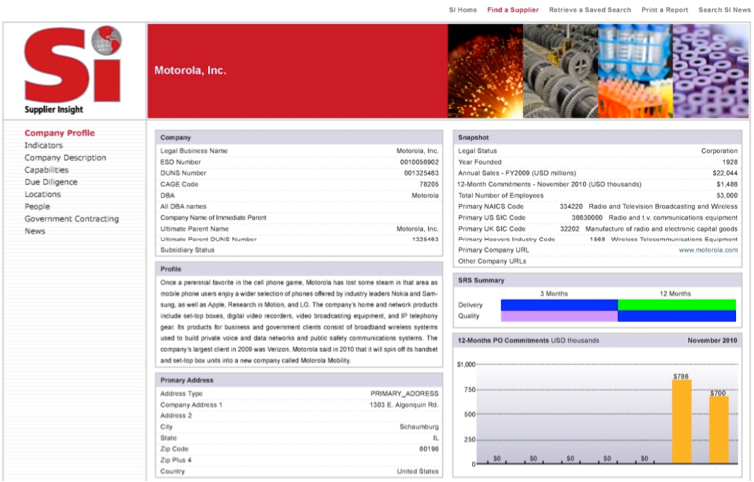The height and width of the screenshot is (482, 754).
Task: Click the Legal Status value Corporation
Action: (x=719, y=151)
